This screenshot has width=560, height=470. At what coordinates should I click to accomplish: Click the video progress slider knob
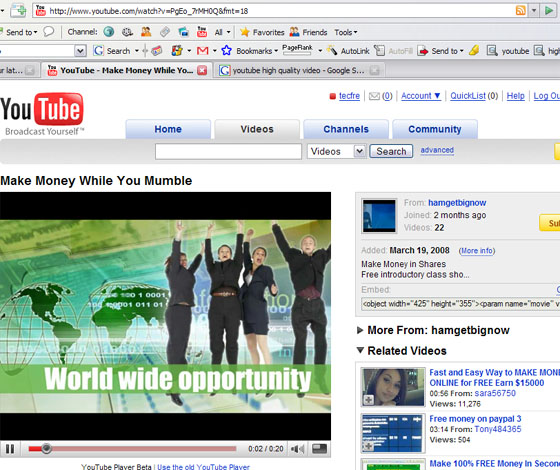point(46,448)
